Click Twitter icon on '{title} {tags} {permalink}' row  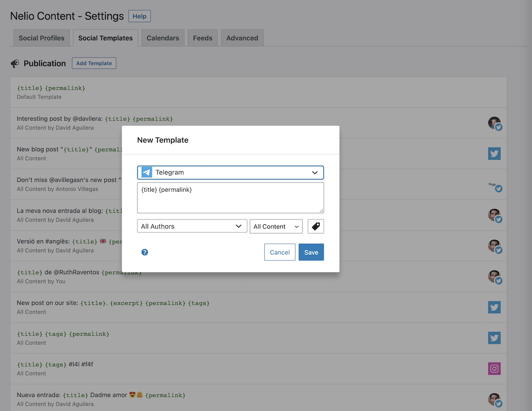click(494, 338)
